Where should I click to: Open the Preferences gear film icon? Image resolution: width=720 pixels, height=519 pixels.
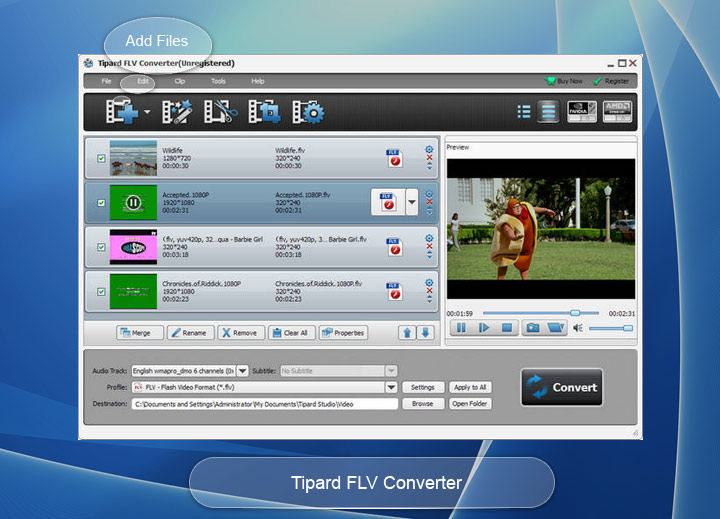point(308,112)
